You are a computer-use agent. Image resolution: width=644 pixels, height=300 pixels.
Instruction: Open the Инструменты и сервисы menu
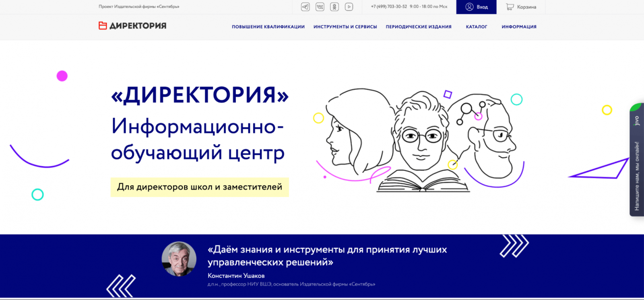(345, 27)
